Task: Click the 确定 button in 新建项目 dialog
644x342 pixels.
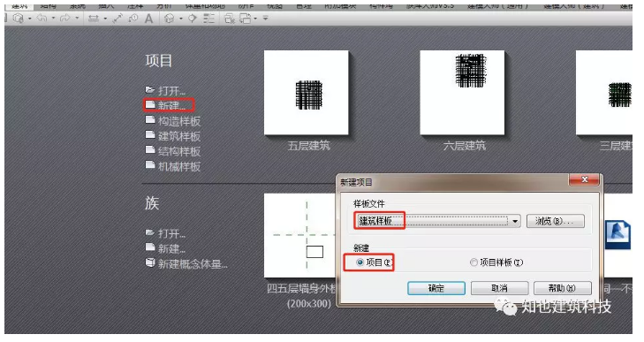Action: click(436, 288)
